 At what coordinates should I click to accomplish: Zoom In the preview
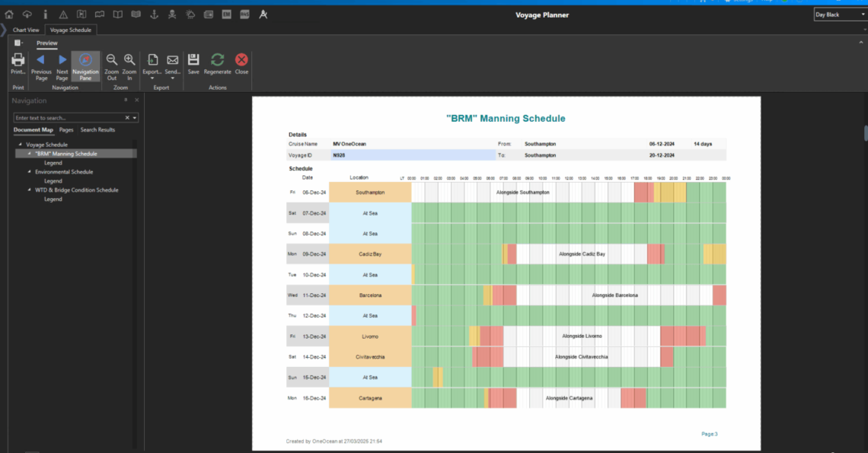point(129,63)
